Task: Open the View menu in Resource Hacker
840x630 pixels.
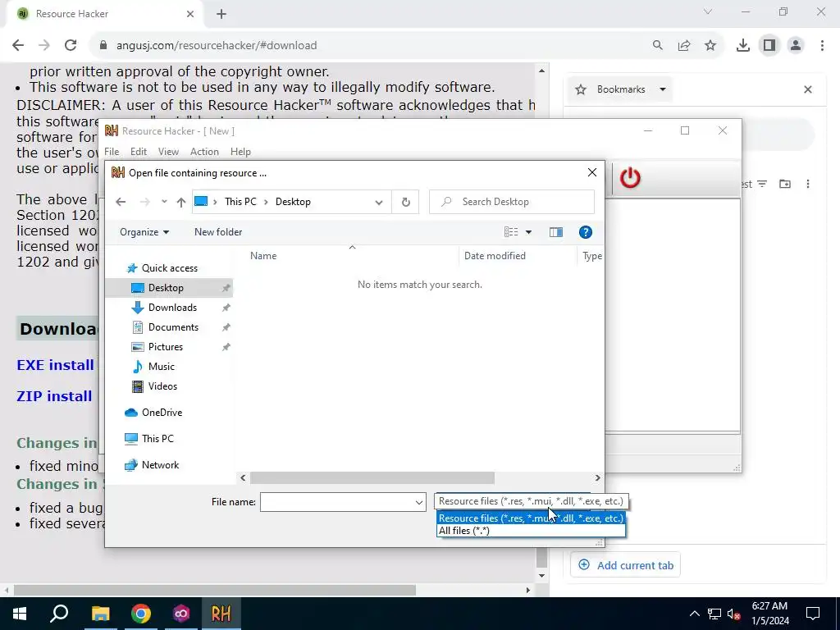Action: 168,152
